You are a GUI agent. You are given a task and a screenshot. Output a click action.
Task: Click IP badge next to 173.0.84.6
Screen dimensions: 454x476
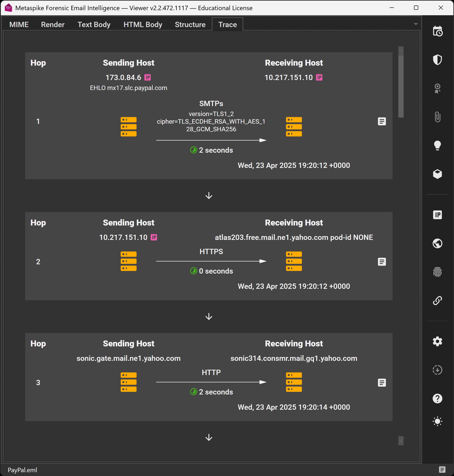tap(148, 77)
